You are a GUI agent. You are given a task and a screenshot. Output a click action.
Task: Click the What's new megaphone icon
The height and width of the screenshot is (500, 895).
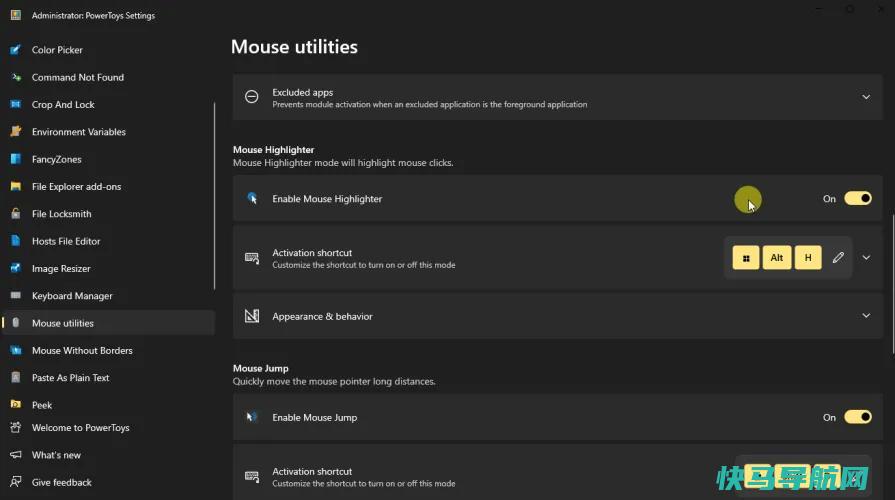point(16,455)
